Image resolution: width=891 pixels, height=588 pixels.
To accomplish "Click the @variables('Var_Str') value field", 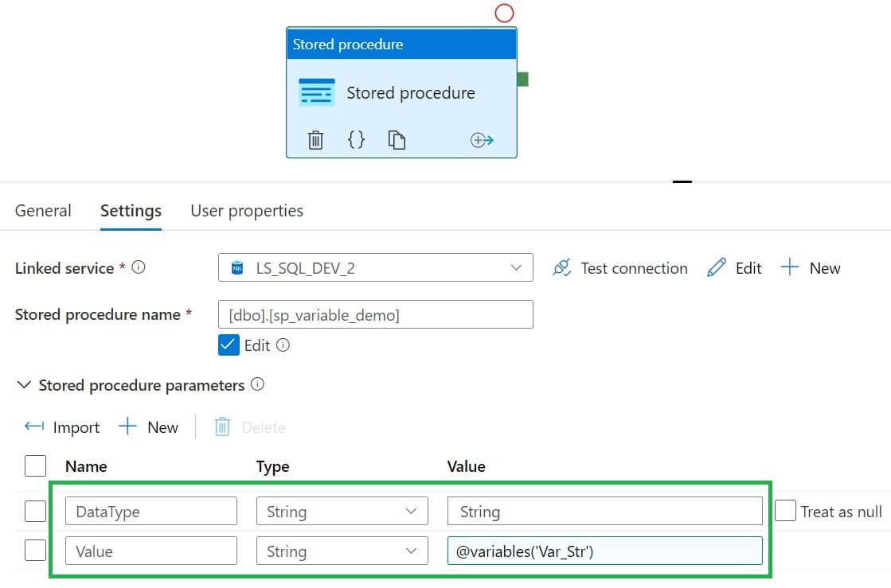I will point(604,551).
